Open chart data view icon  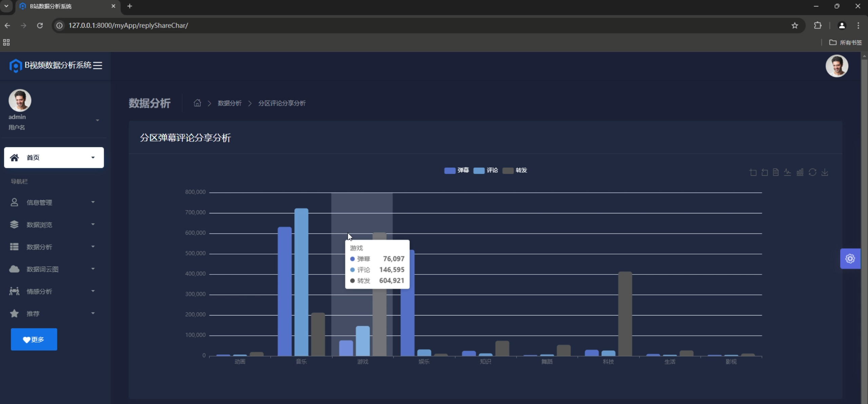tap(776, 172)
